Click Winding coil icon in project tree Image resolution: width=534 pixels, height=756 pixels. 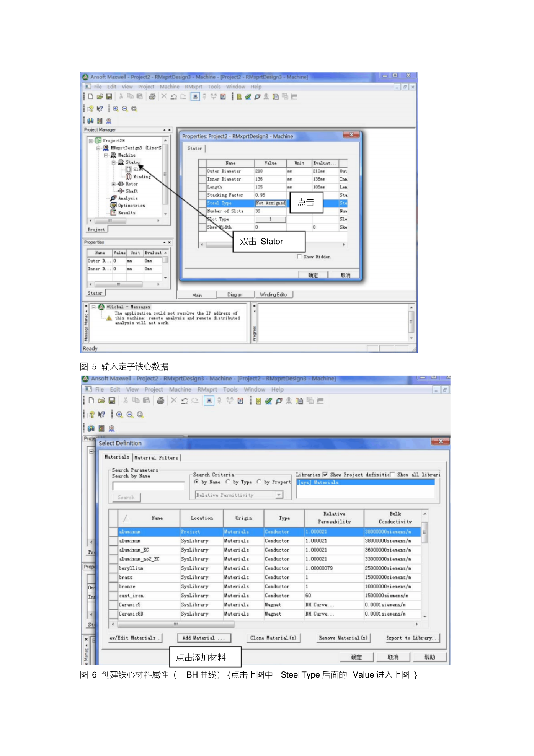pos(129,176)
